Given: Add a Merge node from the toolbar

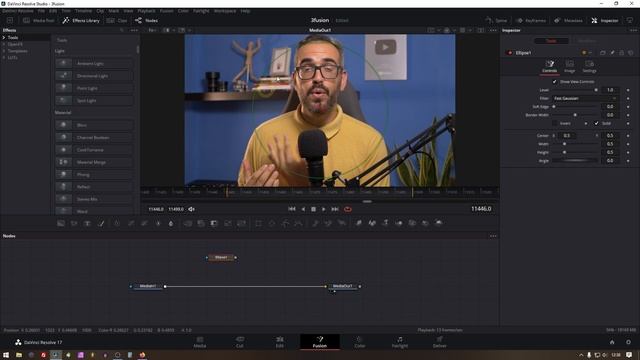Looking at the screenshot, I should (188, 223).
